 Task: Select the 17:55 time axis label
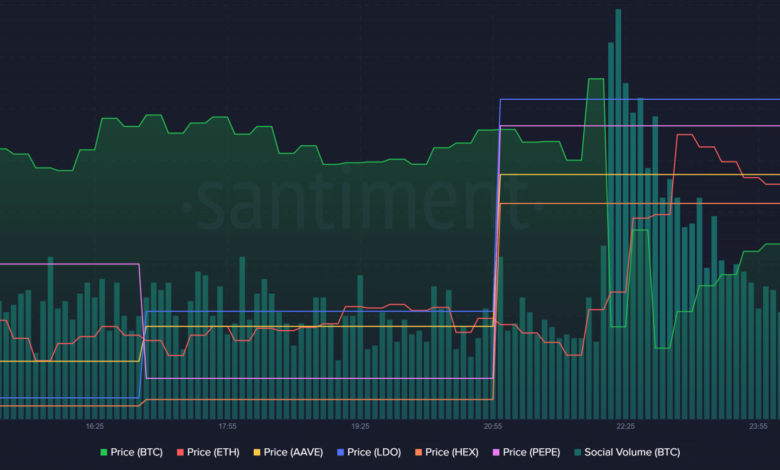(x=227, y=426)
